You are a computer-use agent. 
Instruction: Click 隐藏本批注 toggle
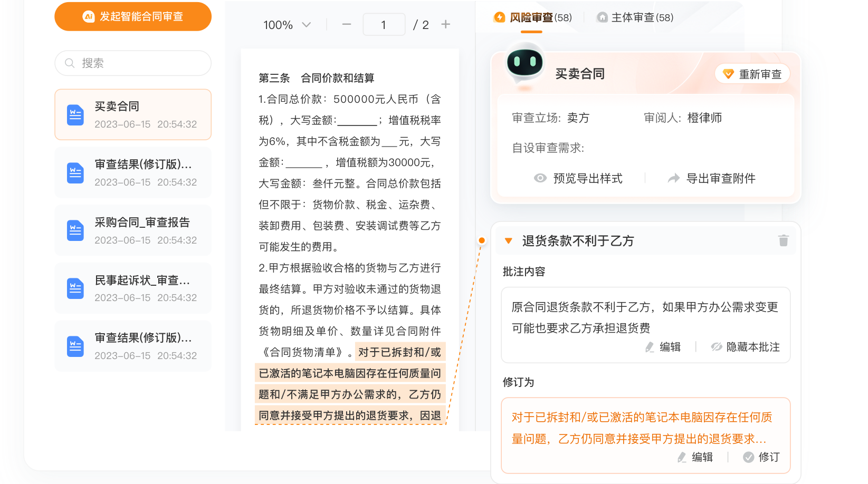point(745,347)
